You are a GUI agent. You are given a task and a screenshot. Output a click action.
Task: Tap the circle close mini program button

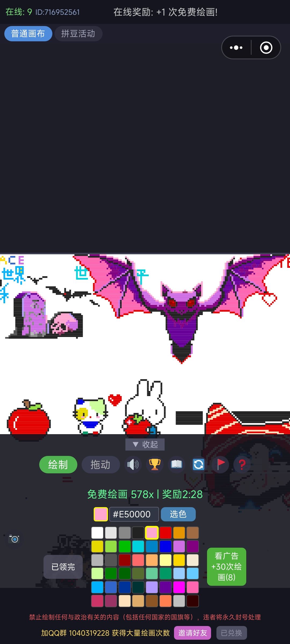[266, 48]
